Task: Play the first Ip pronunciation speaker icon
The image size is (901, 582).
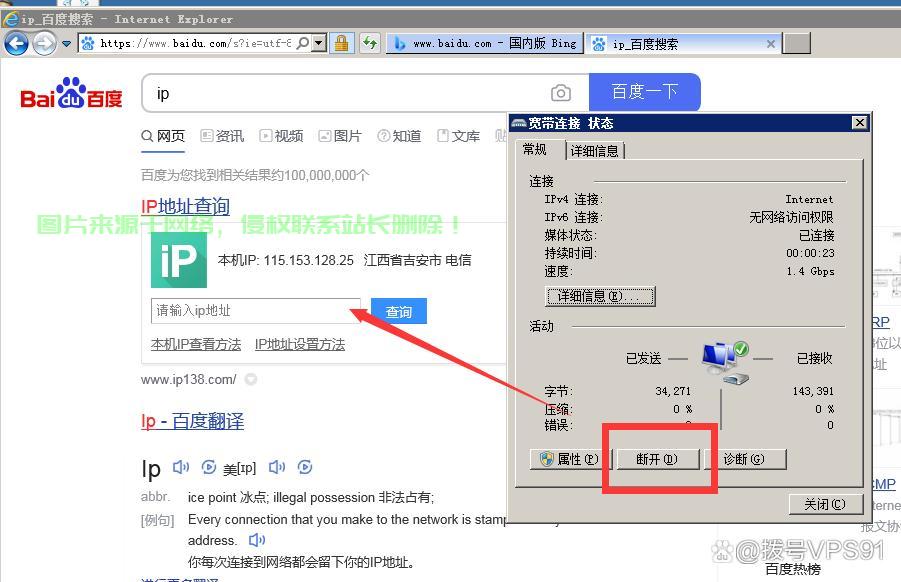Action: [180, 467]
